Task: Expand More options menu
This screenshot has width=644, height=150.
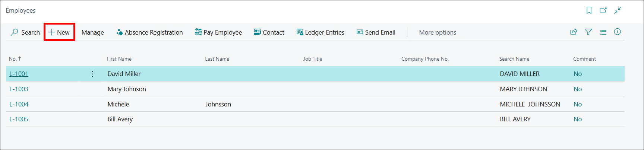Action: [x=437, y=32]
